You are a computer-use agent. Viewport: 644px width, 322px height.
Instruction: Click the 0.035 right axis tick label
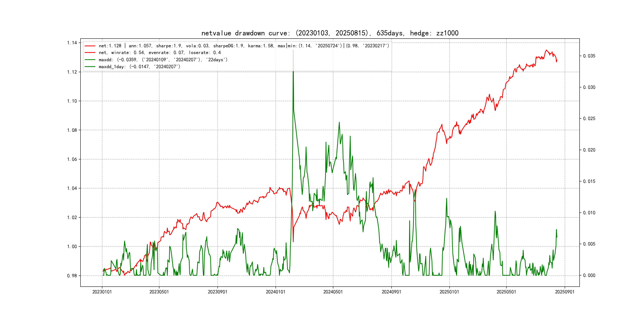tap(589, 56)
